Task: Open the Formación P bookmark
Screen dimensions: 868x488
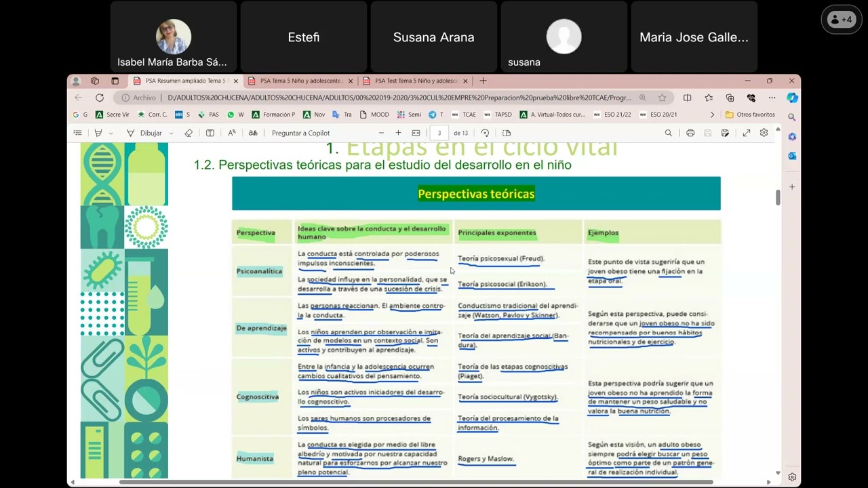Action: pos(273,115)
